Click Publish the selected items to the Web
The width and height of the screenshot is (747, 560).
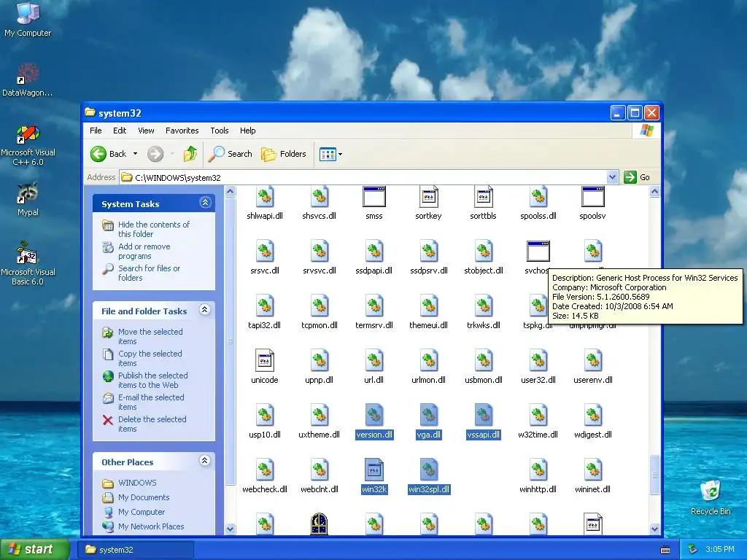point(153,380)
